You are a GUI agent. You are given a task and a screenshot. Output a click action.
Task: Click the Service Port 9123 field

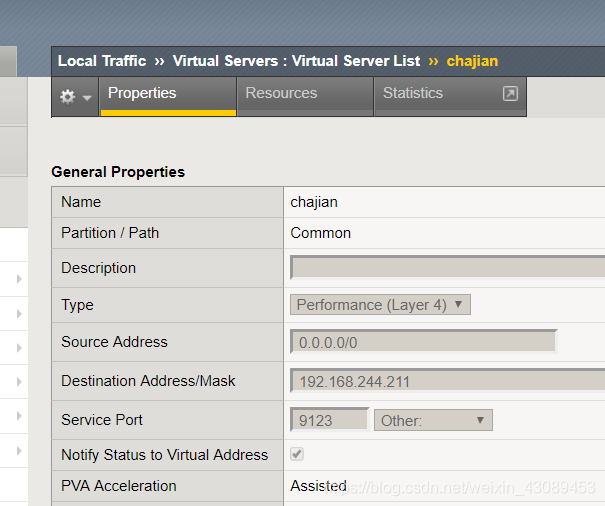(x=330, y=420)
